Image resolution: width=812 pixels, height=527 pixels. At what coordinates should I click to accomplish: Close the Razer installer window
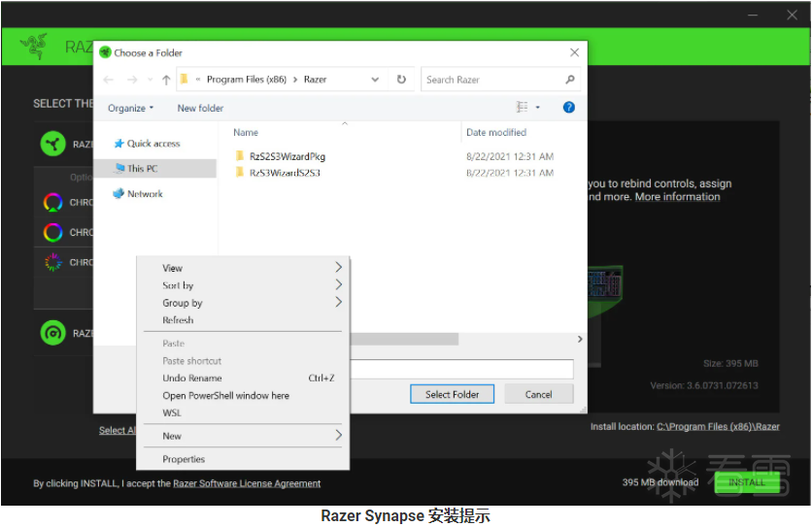pos(792,15)
